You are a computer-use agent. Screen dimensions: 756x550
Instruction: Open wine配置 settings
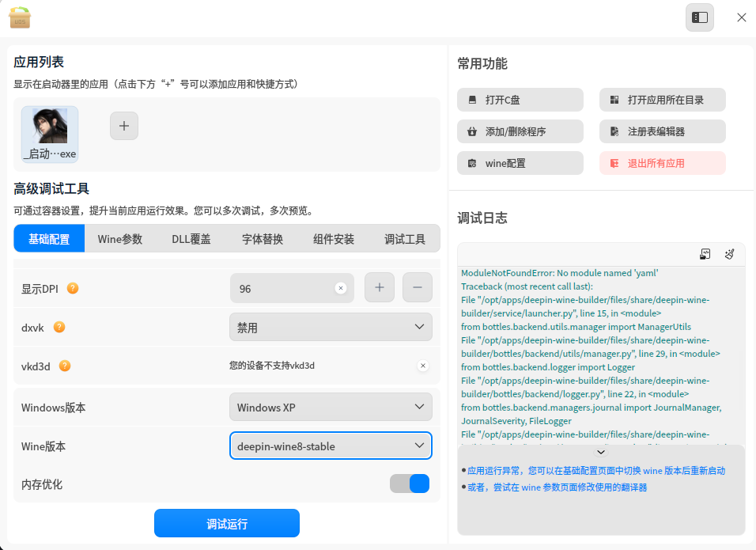pos(520,162)
